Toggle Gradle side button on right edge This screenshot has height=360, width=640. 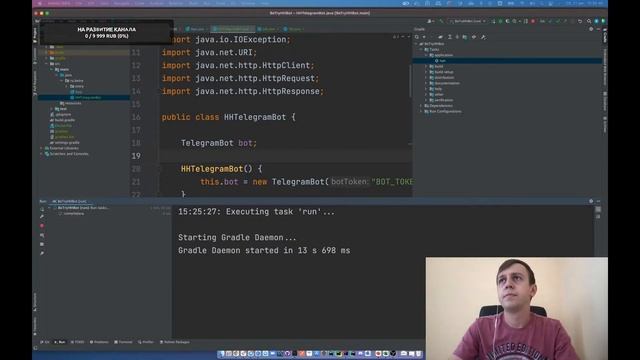pyautogui.click(x=605, y=35)
